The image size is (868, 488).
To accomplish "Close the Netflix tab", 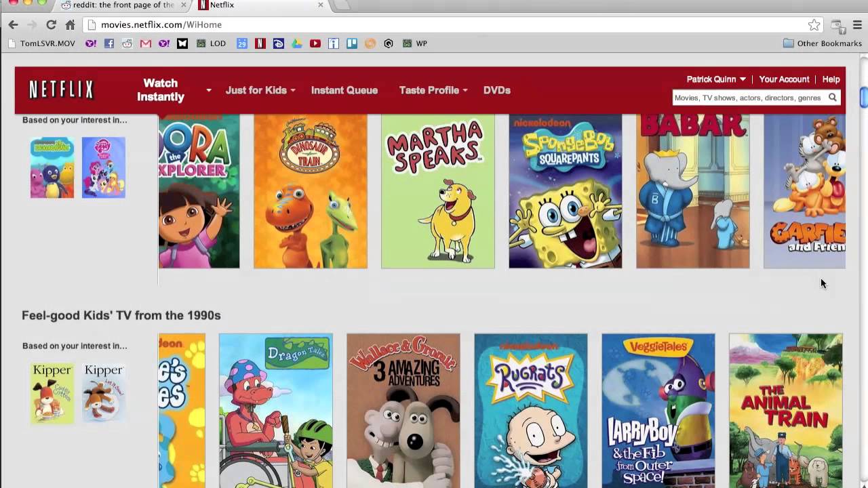I will point(320,5).
